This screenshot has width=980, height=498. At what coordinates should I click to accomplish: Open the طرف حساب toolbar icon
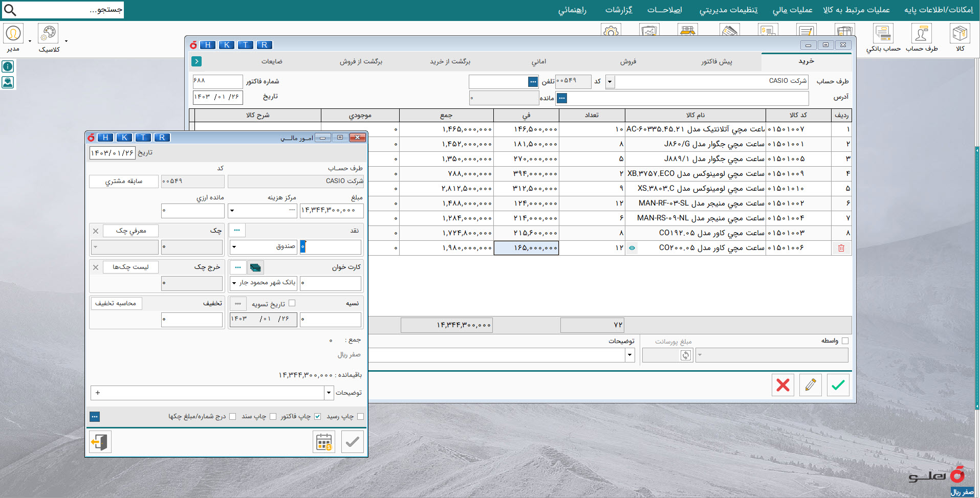[x=921, y=34]
